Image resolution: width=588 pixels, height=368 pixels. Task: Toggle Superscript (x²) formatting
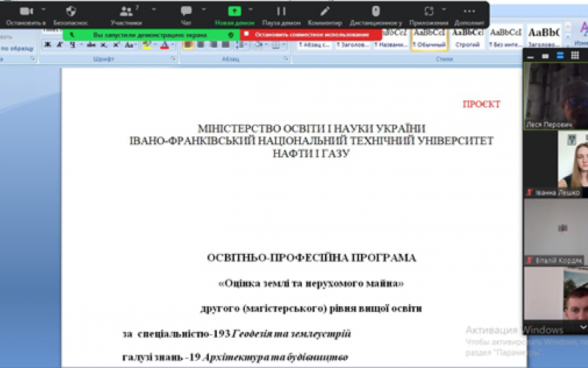tap(116, 45)
